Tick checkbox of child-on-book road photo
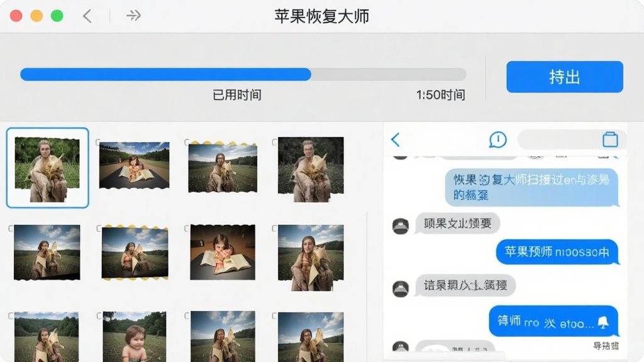 coord(97,142)
